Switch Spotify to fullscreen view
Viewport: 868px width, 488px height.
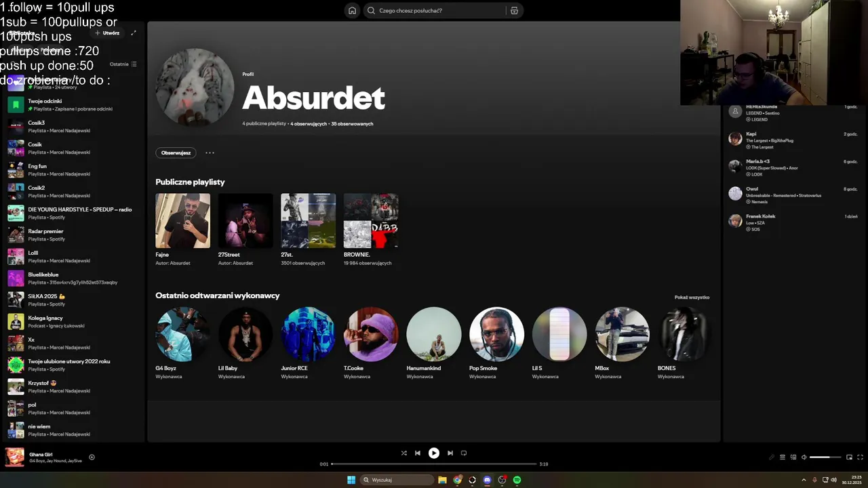[x=861, y=457]
